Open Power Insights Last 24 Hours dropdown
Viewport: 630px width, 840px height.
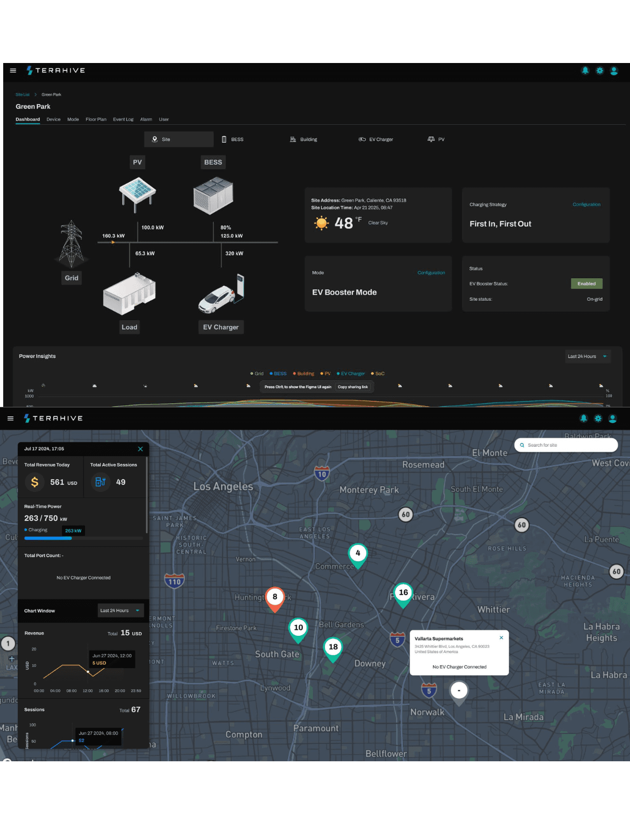point(588,356)
